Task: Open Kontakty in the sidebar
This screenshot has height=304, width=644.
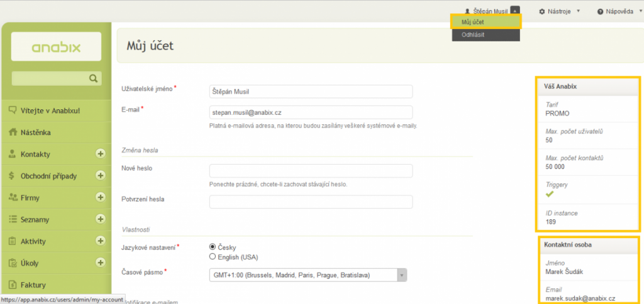Action: coord(56,155)
